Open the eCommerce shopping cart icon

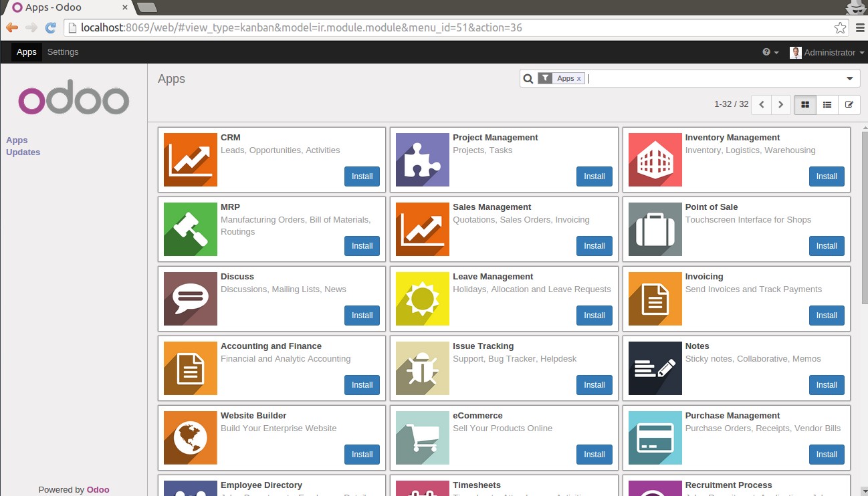pos(423,438)
